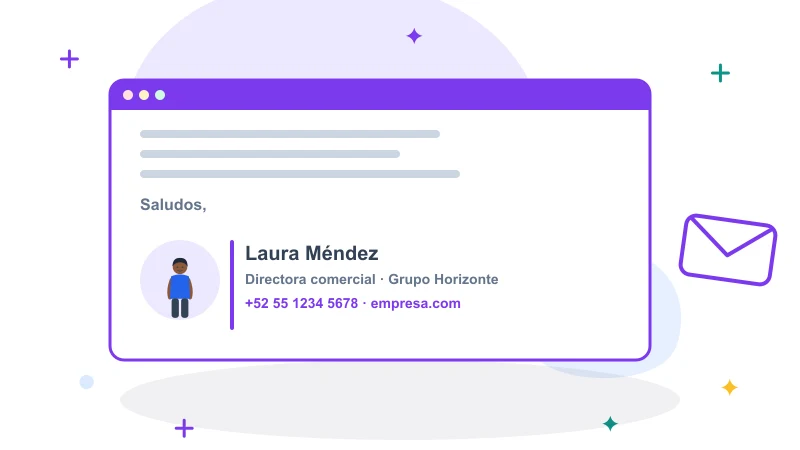Click the pink window dot in the title bar

(128, 95)
